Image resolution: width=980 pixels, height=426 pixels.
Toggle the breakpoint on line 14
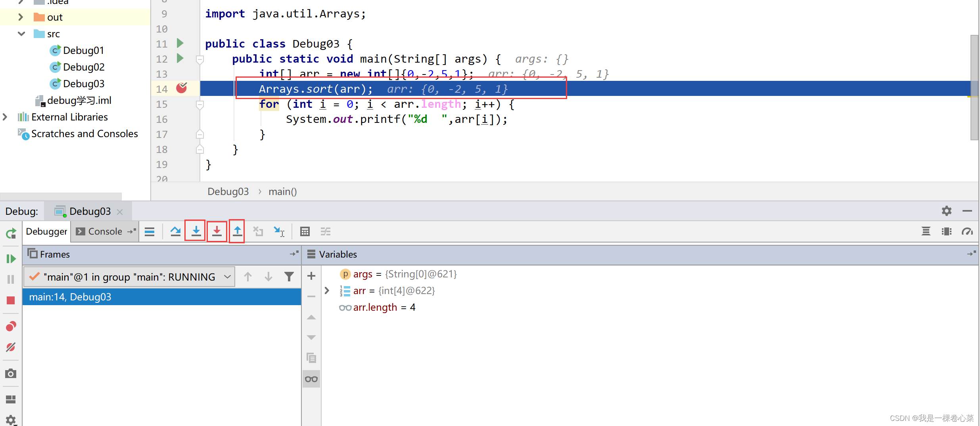(181, 88)
